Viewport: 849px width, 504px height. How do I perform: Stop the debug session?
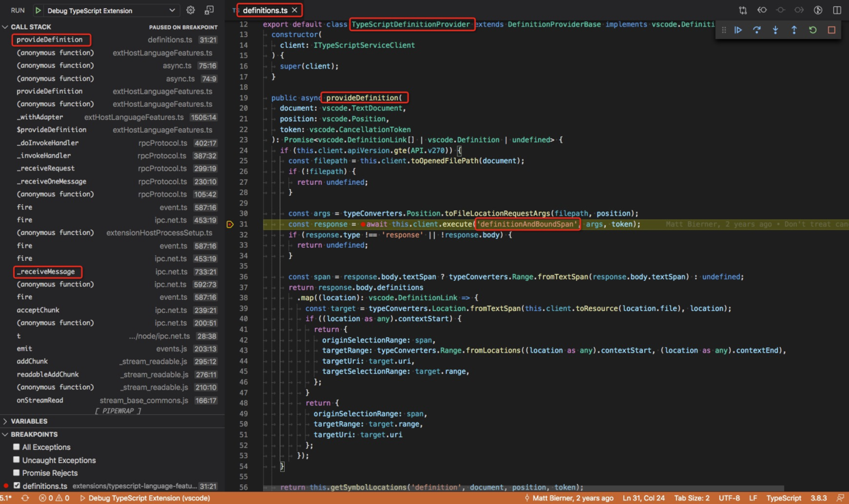[831, 30]
